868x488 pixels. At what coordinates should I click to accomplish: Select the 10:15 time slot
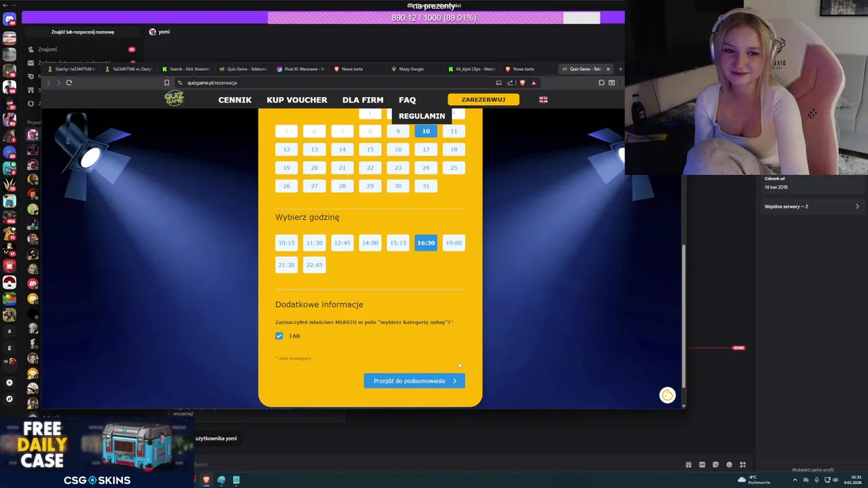point(286,243)
